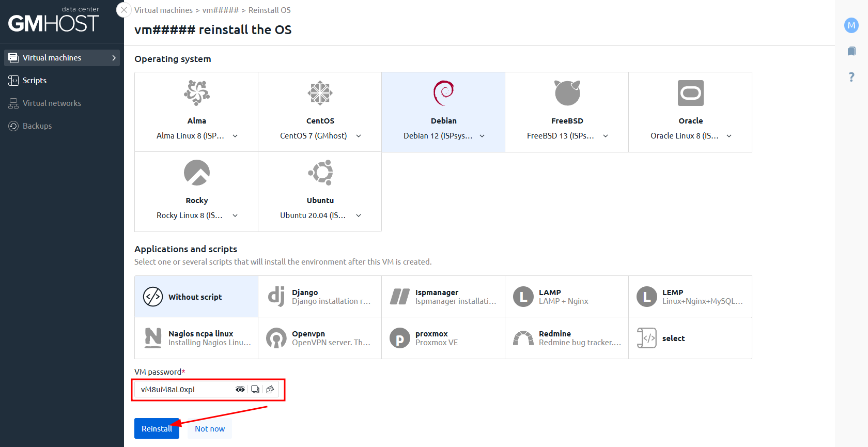
Task: Open the help question mark icon
Action: [851, 77]
